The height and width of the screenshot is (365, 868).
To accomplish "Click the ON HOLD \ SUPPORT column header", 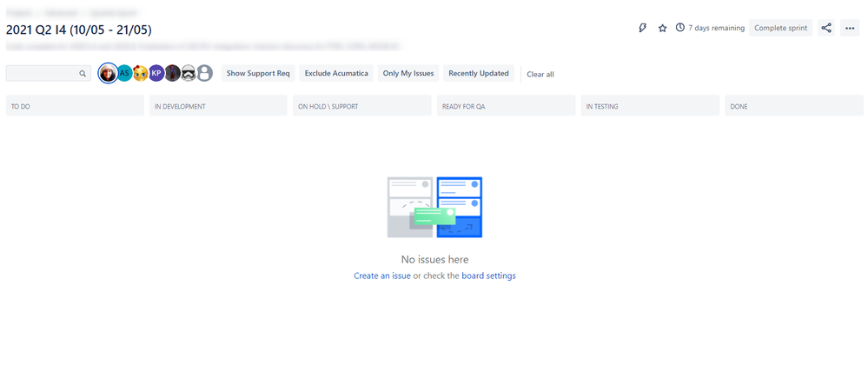I will 362,106.
